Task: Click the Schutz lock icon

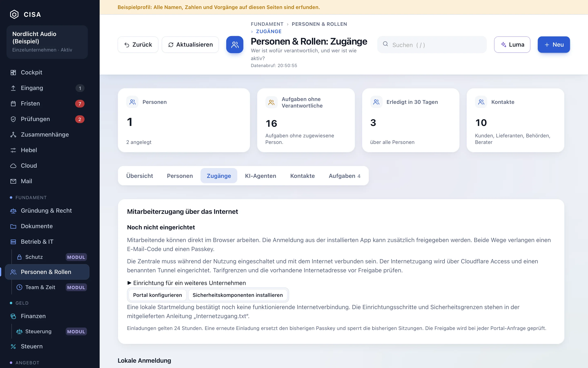Action: (x=19, y=257)
